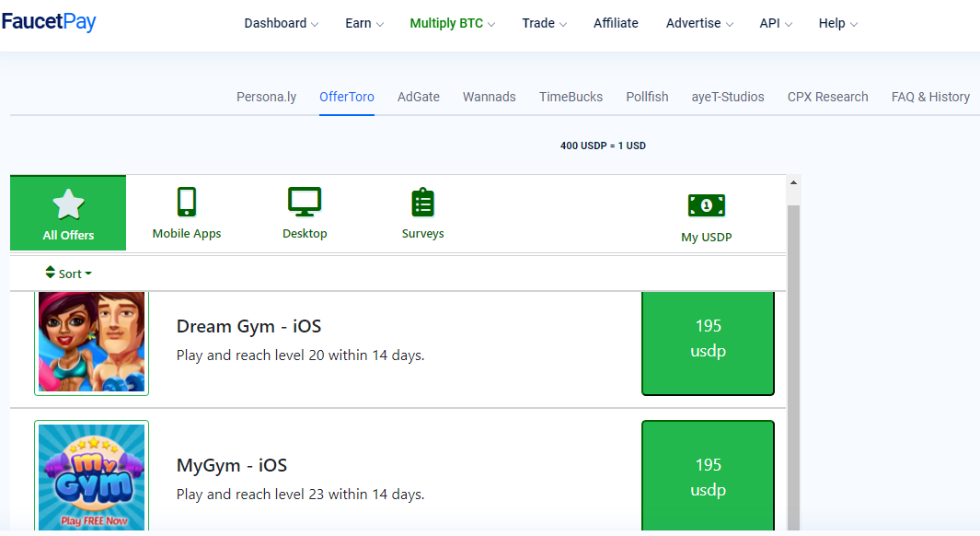The width and height of the screenshot is (980, 536).
Task: Open the Sort dropdown
Action: tap(68, 274)
